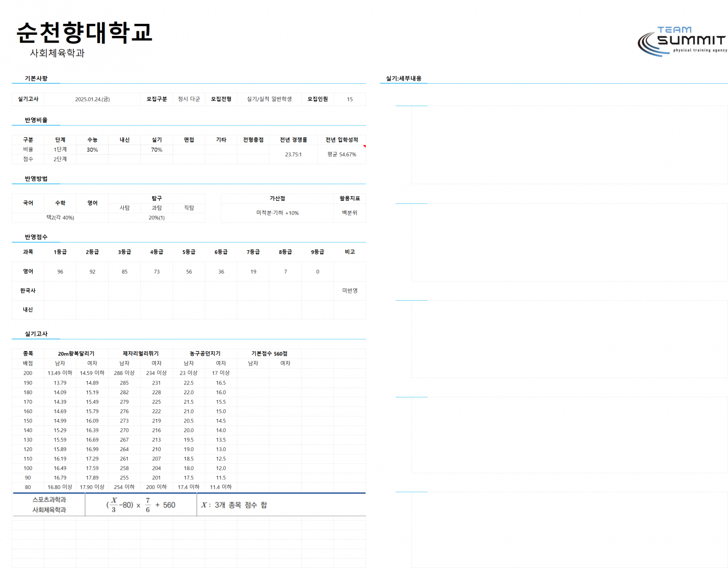Viewport: 728px width, 568px height.
Task: Select the 모집구분 label cell
Action: click(157, 99)
